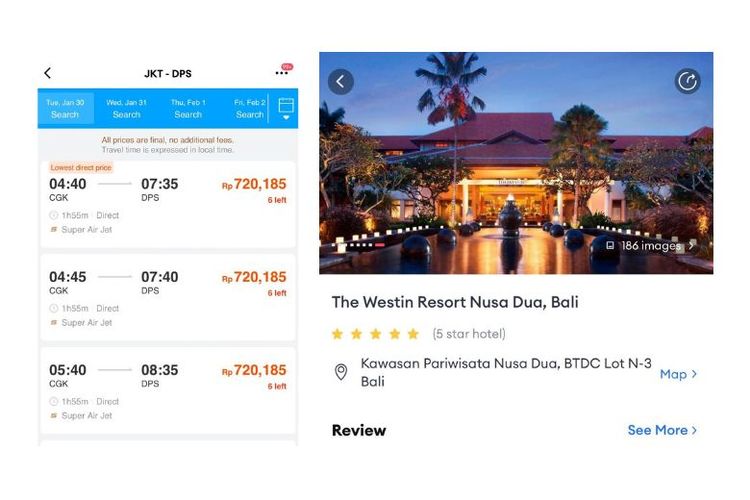Viewport: 750px width, 500px height.
Task: Open the Map link for hotel address
Action: click(x=678, y=374)
